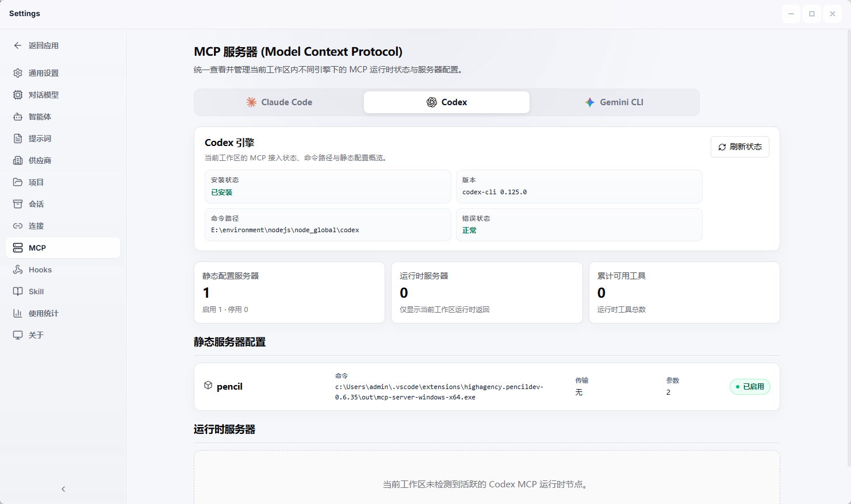Image resolution: width=851 pixels, height=504 pixels.
Task: Click the book icon for Skill
Action: (18, 291)
